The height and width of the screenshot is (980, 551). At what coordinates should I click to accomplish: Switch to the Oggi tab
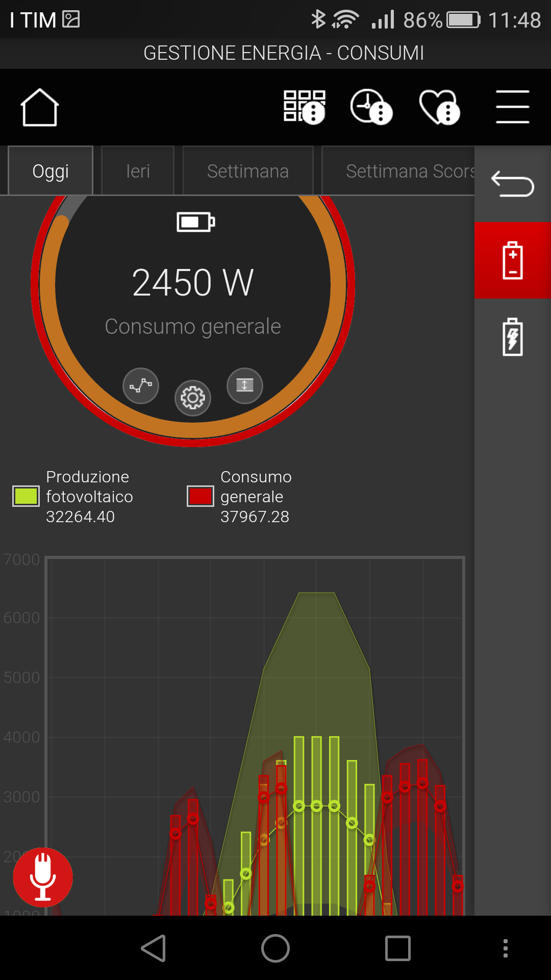[51, 171]
